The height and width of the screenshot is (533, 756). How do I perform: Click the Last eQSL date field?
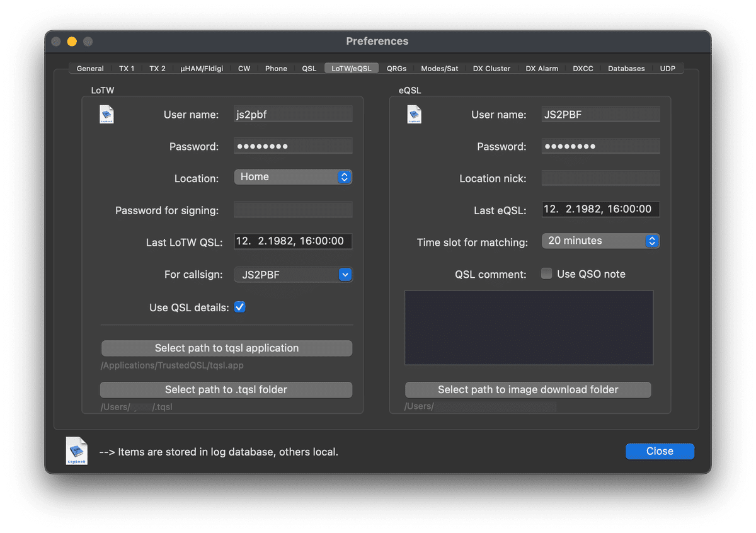point(600,209)
